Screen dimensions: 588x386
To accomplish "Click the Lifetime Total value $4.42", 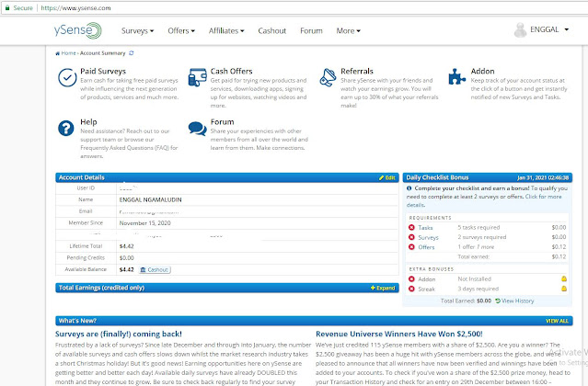I will coord(126,246).
